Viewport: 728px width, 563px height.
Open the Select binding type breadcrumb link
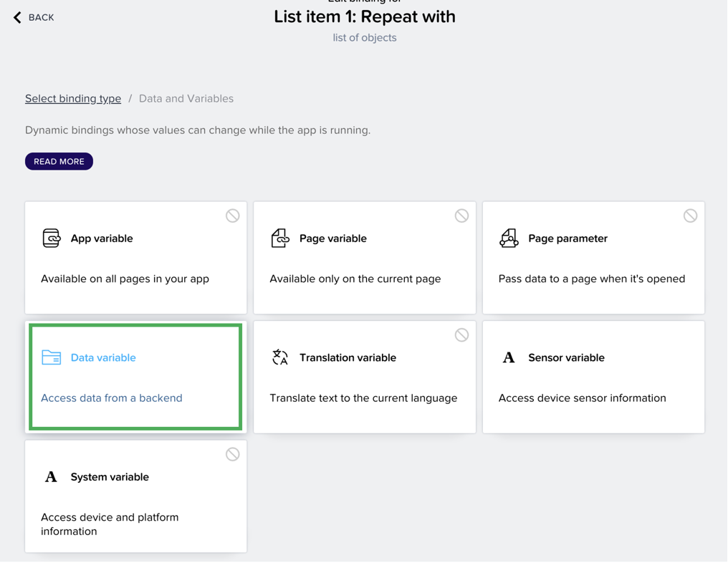tap(73, 99)
